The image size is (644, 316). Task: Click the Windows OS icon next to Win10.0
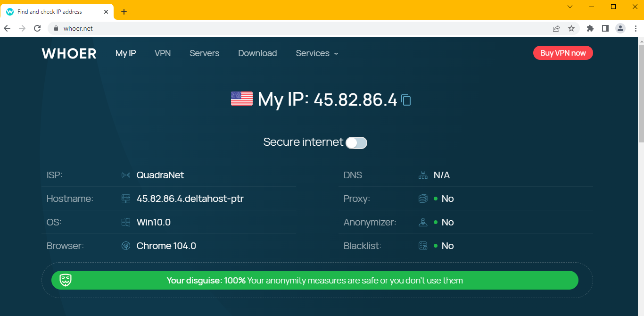coord(126,222)
